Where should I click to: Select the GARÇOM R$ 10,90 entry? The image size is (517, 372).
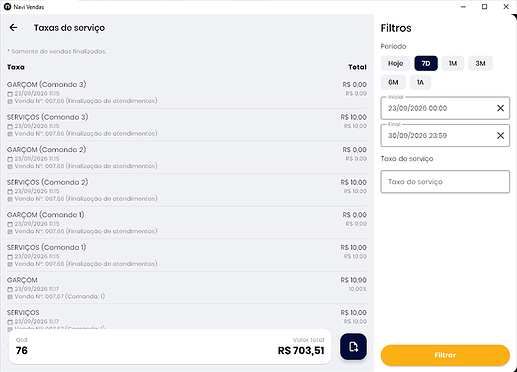click(187, 288)
